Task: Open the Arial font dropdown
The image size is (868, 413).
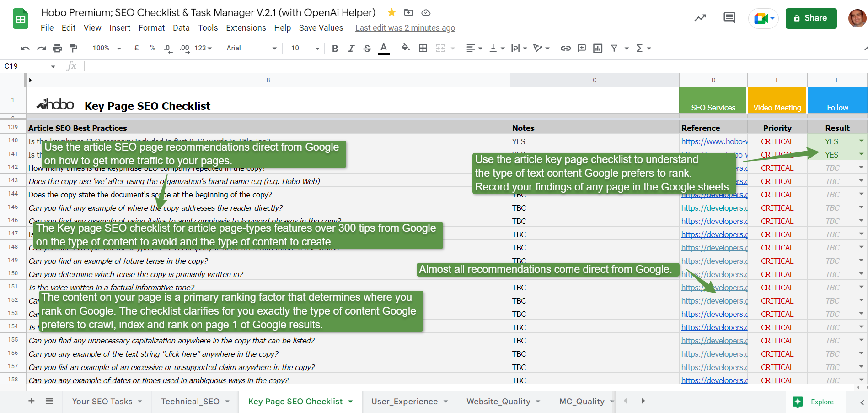Action: [x=251, y=48]
